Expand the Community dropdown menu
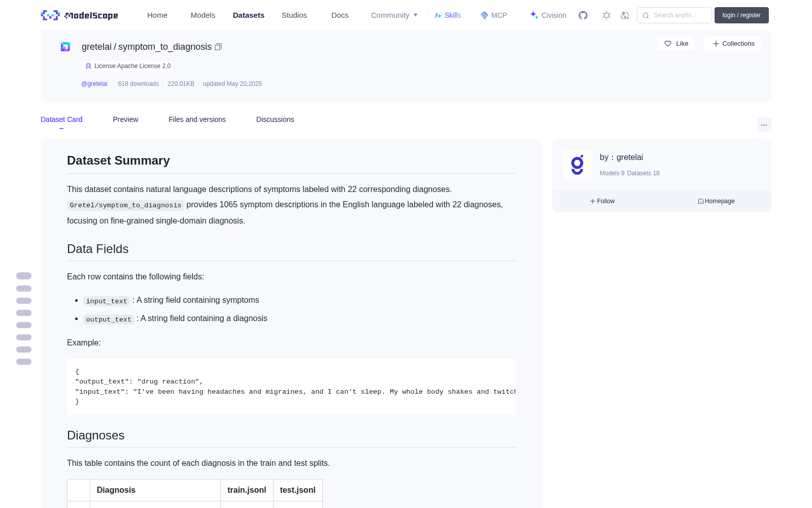The image size is (812, 508). pos(394,15)
